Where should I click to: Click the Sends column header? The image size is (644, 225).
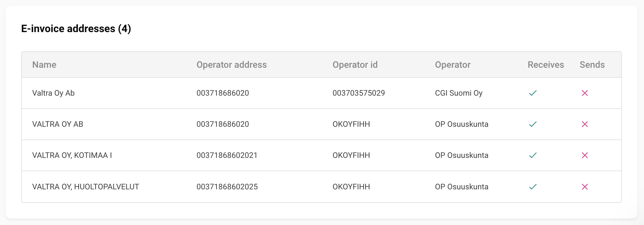[x=592, y=65]
